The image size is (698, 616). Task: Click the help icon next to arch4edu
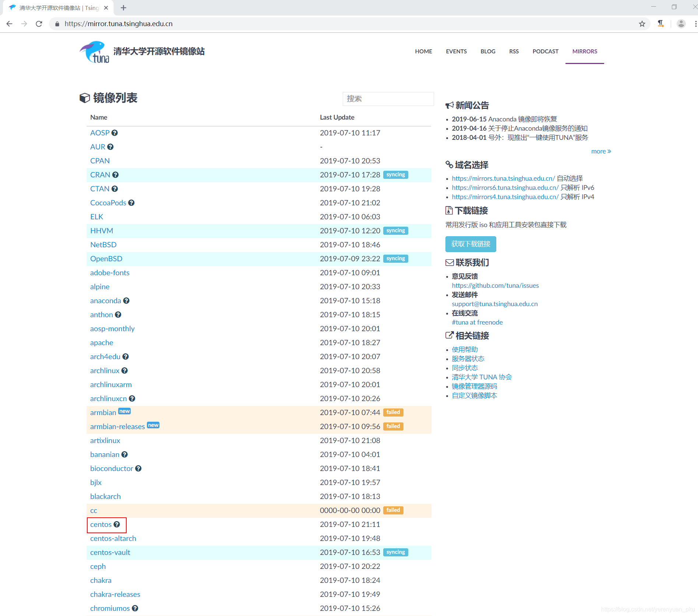coord(126,357)
